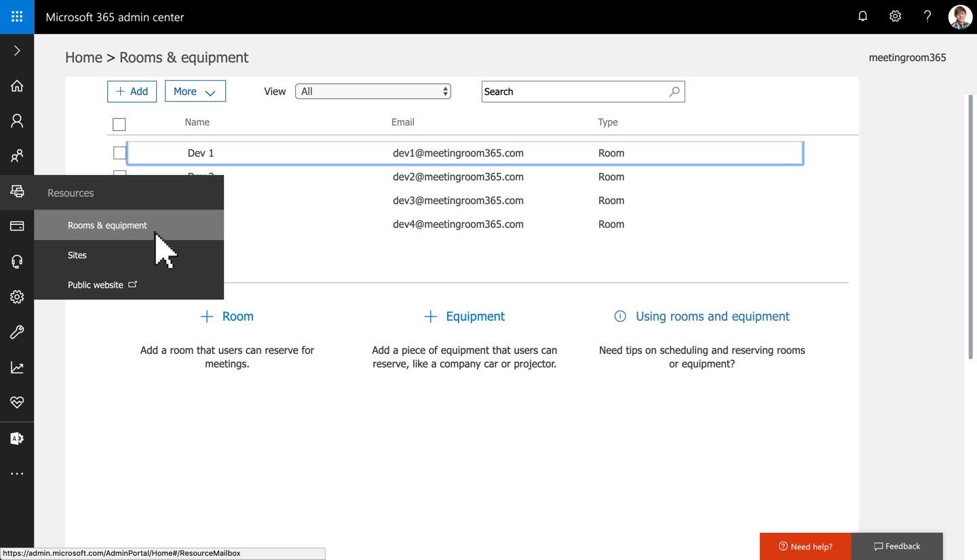Viewport: 977px width, 560px height.
Task: Toggle the select-all checkbox in table header
Action: click(119, 124)
